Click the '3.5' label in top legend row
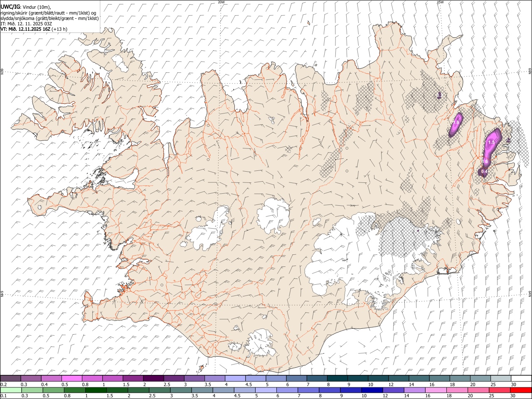The width and height of the screenshot is (532, 399). pyautogui.click(x=208, y=384)
